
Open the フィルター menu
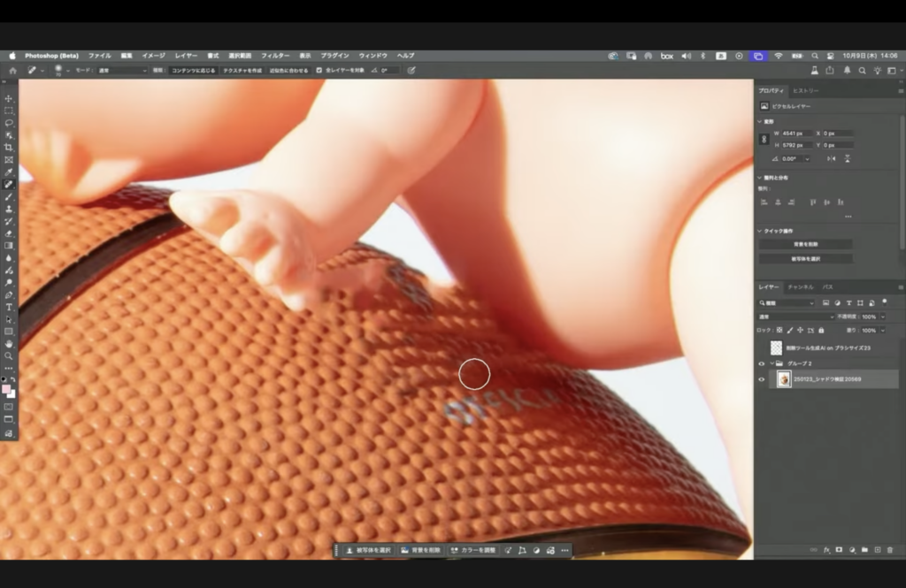click(x=275, y=55)
